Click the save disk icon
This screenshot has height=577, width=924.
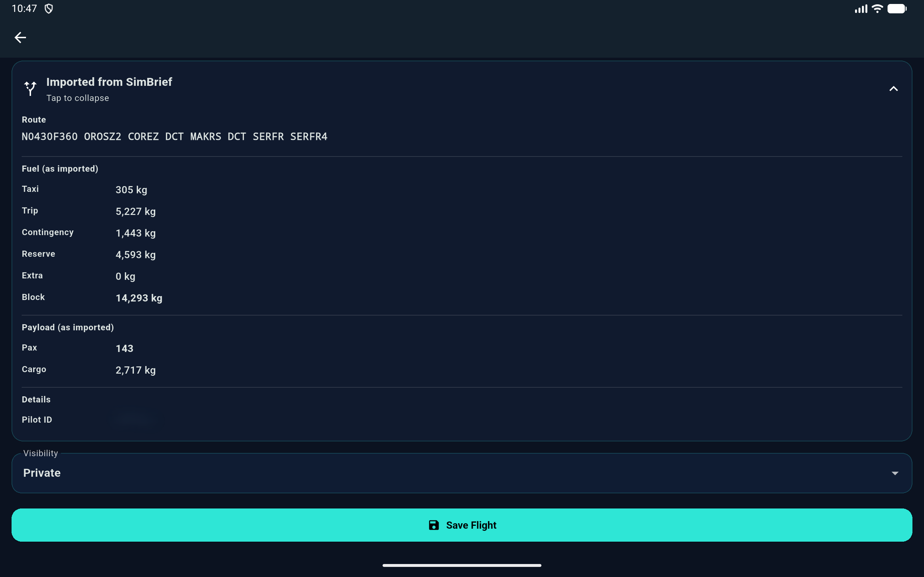coord(434,525)
